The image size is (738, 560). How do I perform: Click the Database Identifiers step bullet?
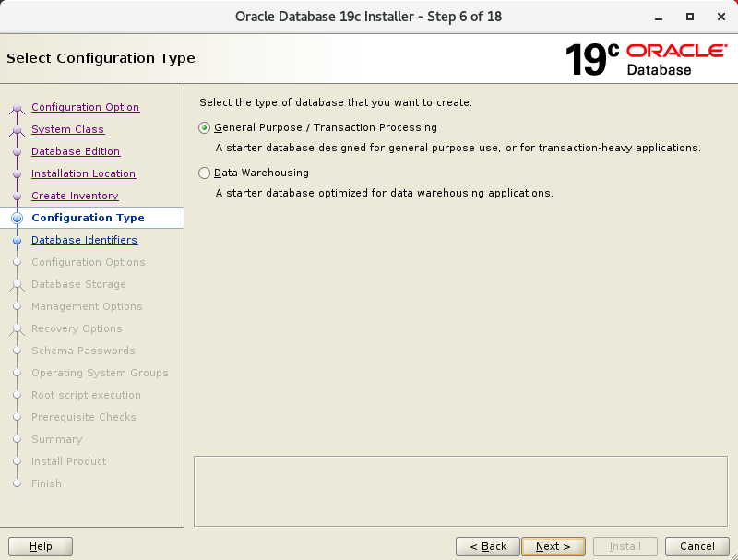pyautogui.click(x=18, y=241)
